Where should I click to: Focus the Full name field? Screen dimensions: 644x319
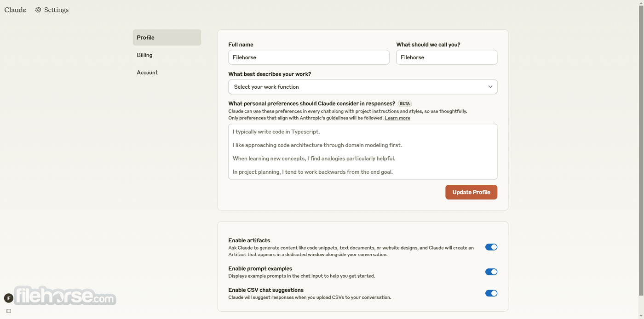[309, 57]
